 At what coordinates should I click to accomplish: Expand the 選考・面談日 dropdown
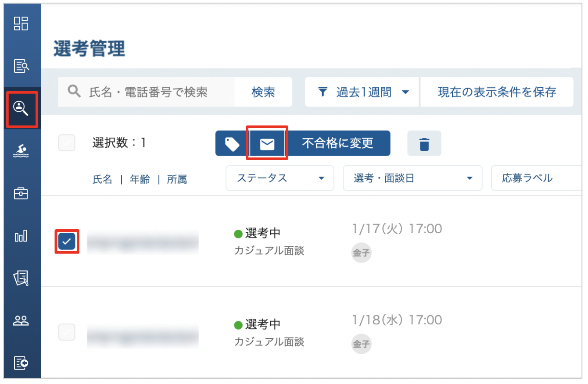pyautogui.click(x=412, y=178)
